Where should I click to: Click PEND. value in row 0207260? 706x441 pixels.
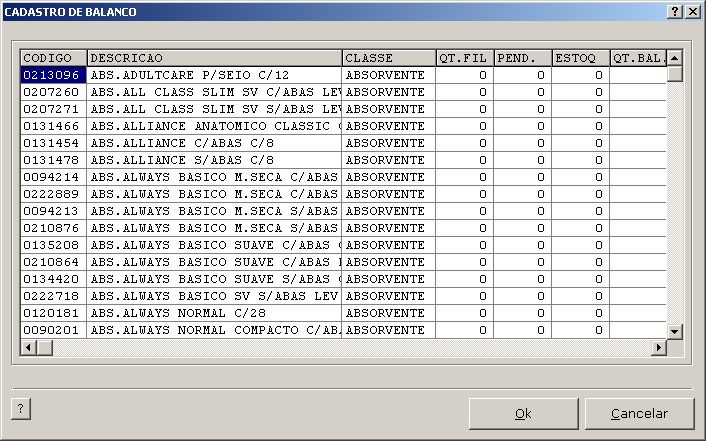pos(523,92)
